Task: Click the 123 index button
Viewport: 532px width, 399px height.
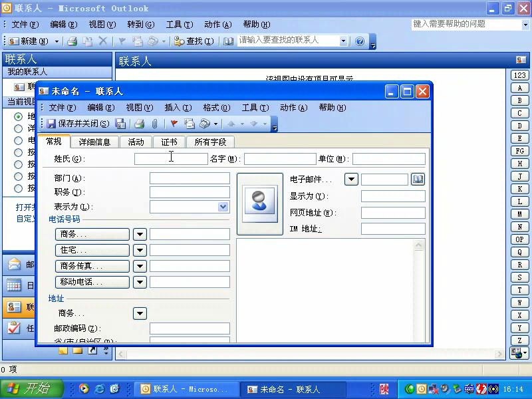Action: click(x=519, y=75)
